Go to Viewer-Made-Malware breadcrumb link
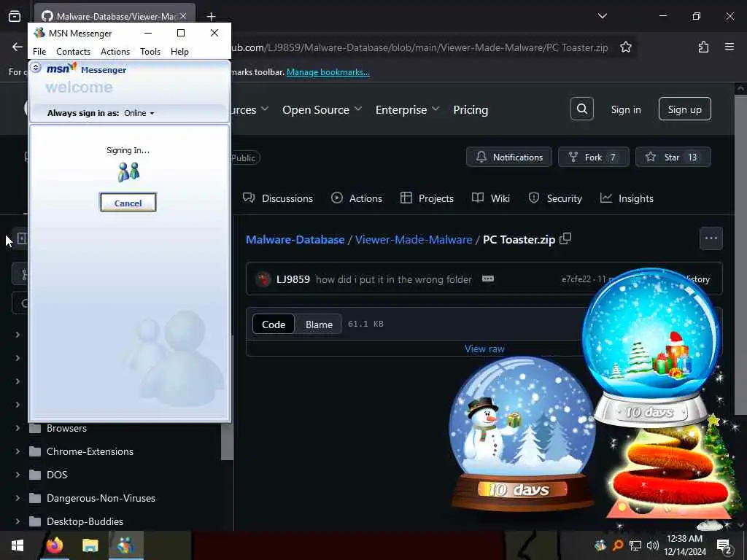 (x=414, y=239)
